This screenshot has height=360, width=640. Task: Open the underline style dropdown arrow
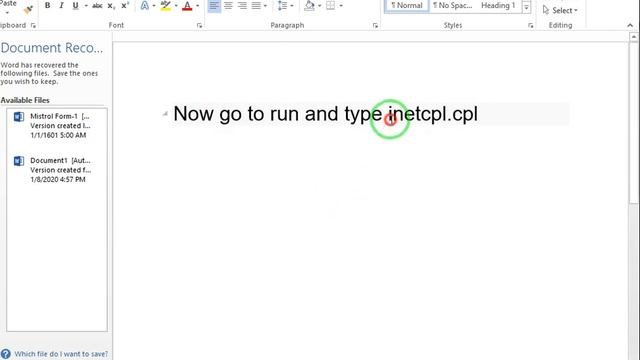tap(86, 6)
